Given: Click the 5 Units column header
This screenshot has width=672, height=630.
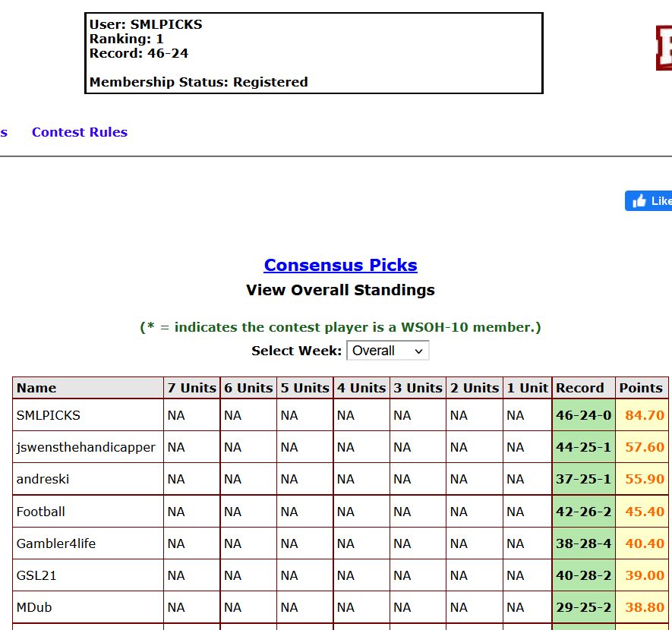Looking at the screenshot, I should tap(304, 388).
